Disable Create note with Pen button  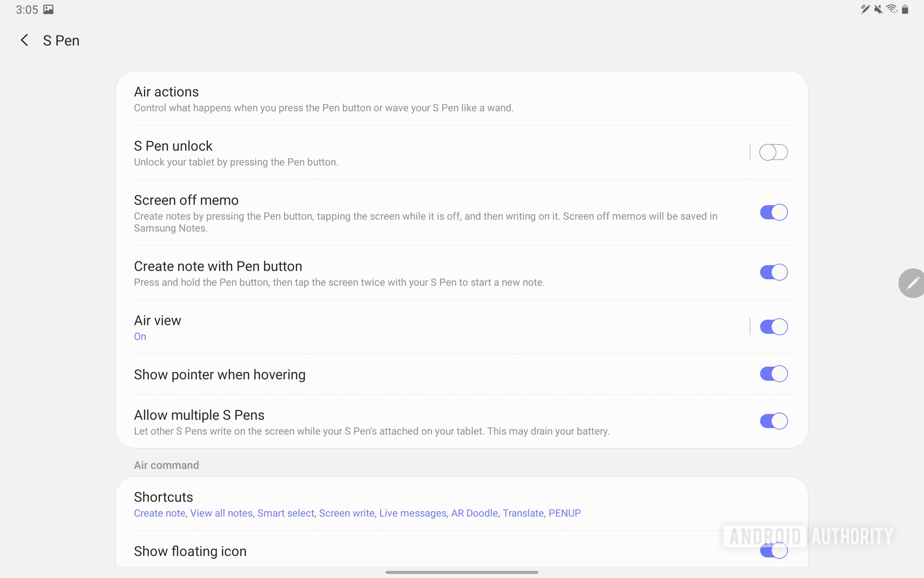pos(773,272)
